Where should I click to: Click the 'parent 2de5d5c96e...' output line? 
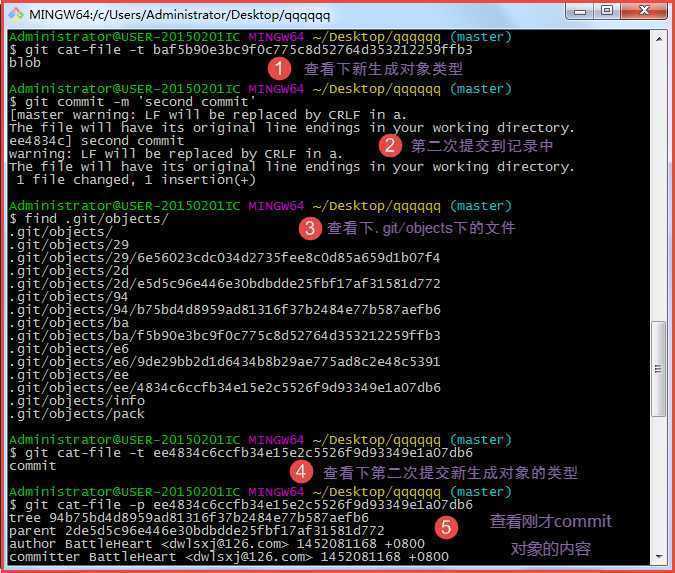196,531
